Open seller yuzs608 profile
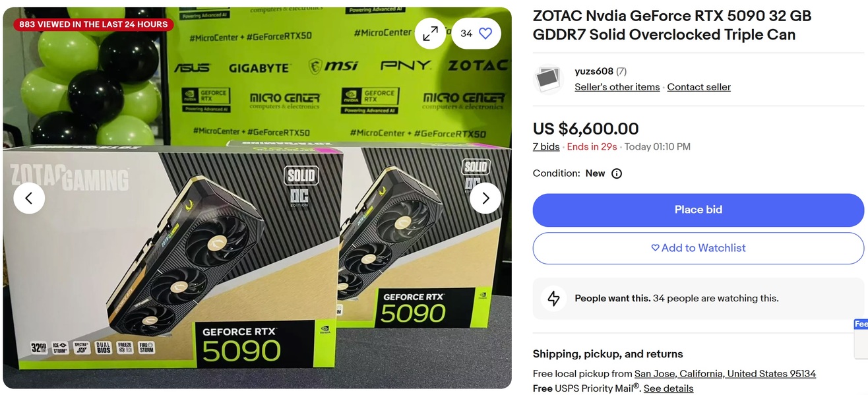The image size is (868, 395). tap(594, 71)
